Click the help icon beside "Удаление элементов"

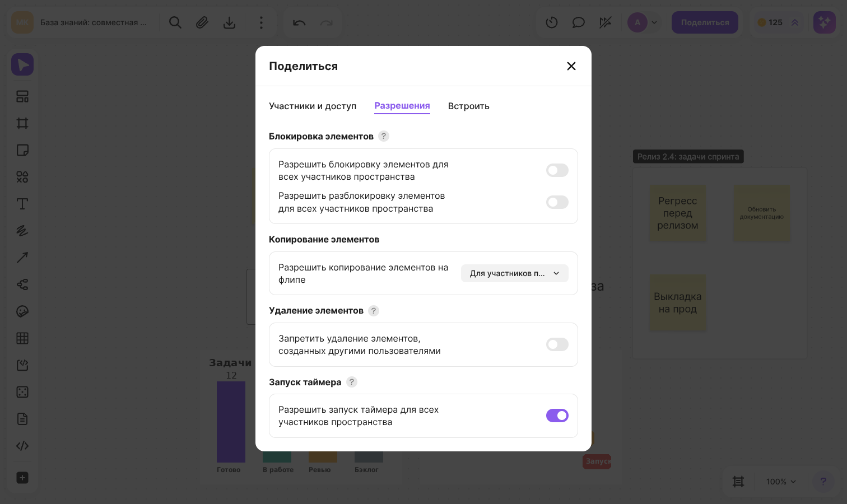click(x=374, y=310)
